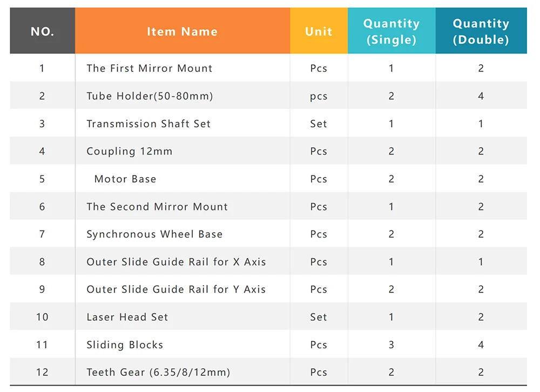Click Teeth Gear (6.35/8/12mm) item

pos(158,372)
